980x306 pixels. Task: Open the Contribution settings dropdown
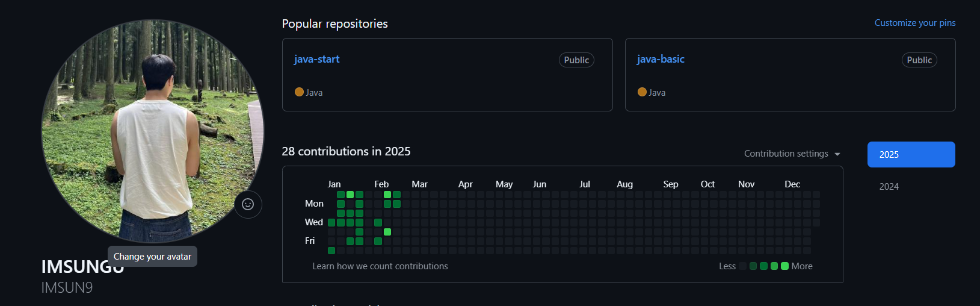pos(792,154)
